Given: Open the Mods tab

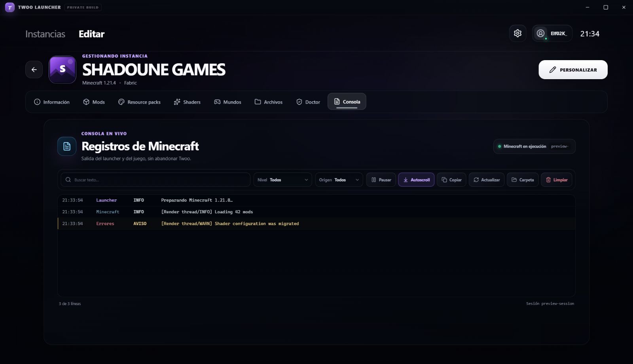Looking at the screenshot, I should (x=94, y=102).
